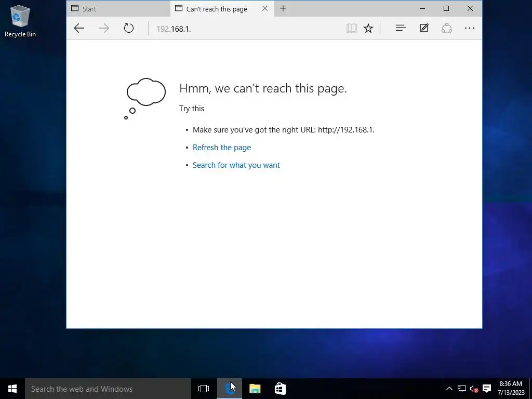Open Task View on the taskbar
This screenshot has width=532, height=399.
204,389
